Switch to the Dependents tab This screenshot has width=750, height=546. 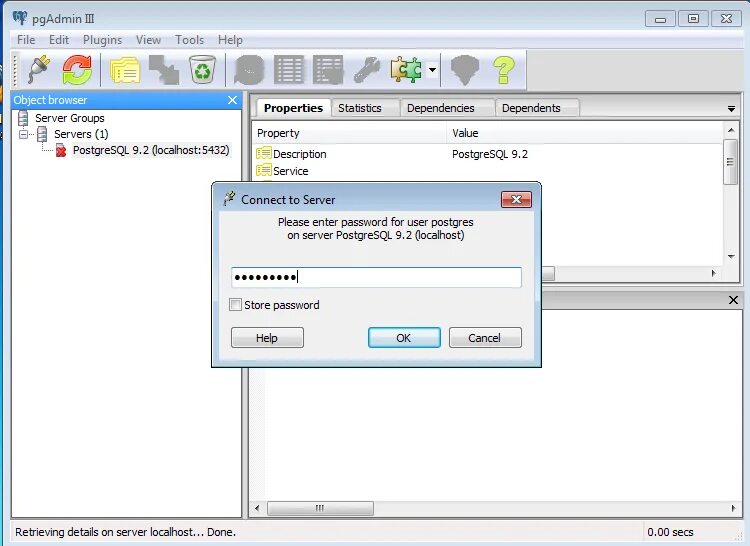tap(531, 108)
